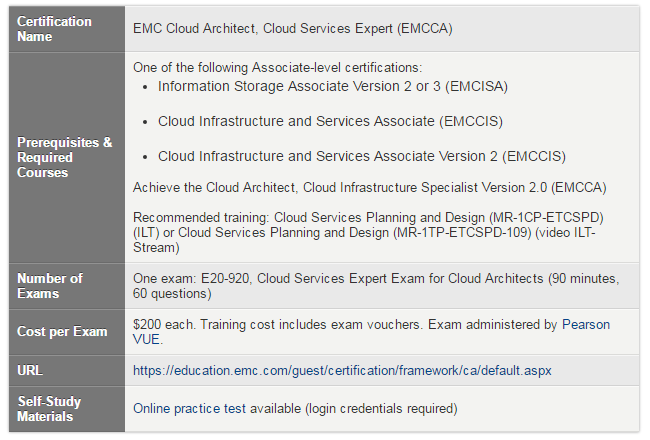
Task: Click the $200 each cost text
Action: click(x=163, y=324)
